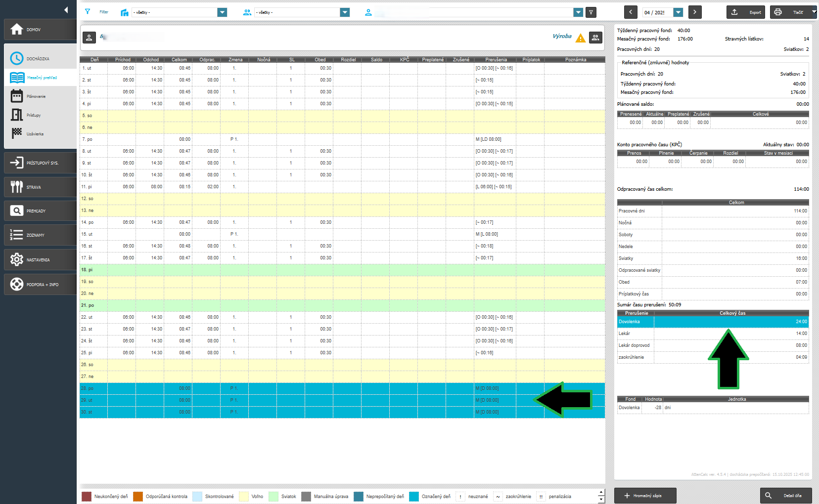Image resolution: width=819 pixels, height=504 pixels.
Task: Select the Lekár row in interruptions table
Action: click(x=712, y=334)
